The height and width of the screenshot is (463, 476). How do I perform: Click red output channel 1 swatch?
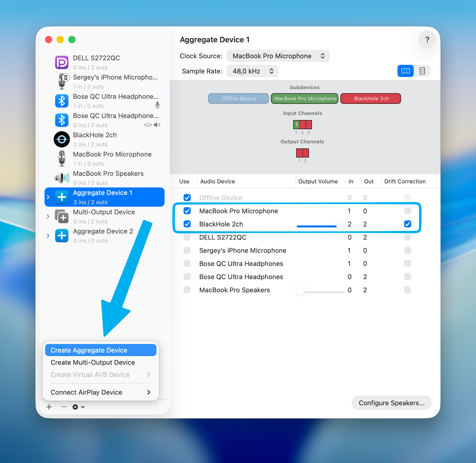point(300,153)
